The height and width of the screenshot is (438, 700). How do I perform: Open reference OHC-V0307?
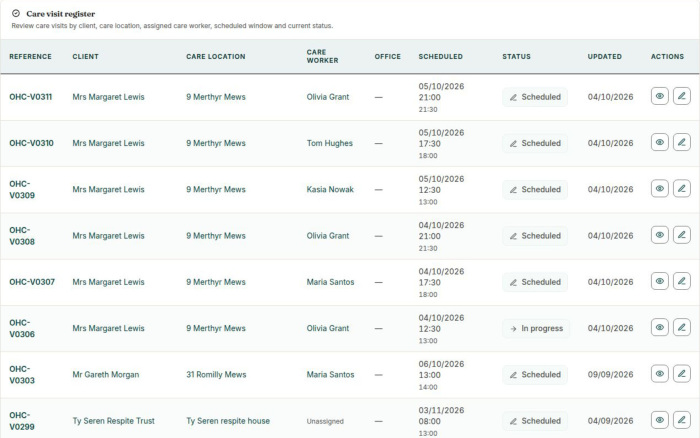[32, 282]
